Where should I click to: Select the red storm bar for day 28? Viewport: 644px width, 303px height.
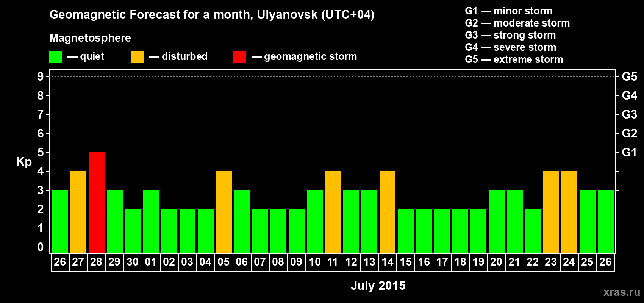(x=97, y=202)
